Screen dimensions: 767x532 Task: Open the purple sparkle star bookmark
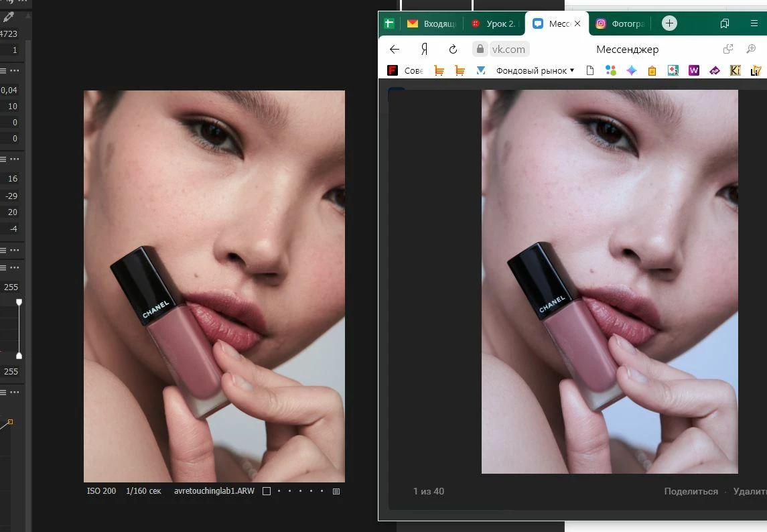pos(632,70)
